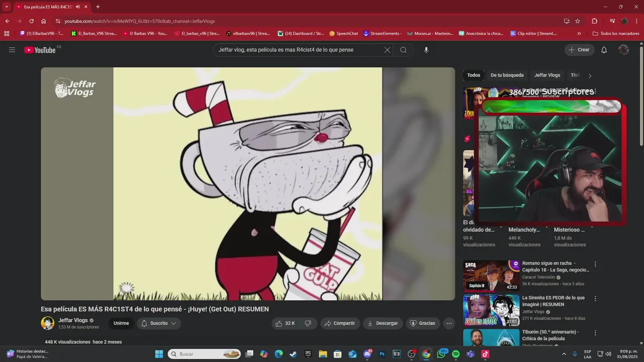Like the video with thumbs up
Viewport: 644px width, 362px height.
(x=285, y=323)
